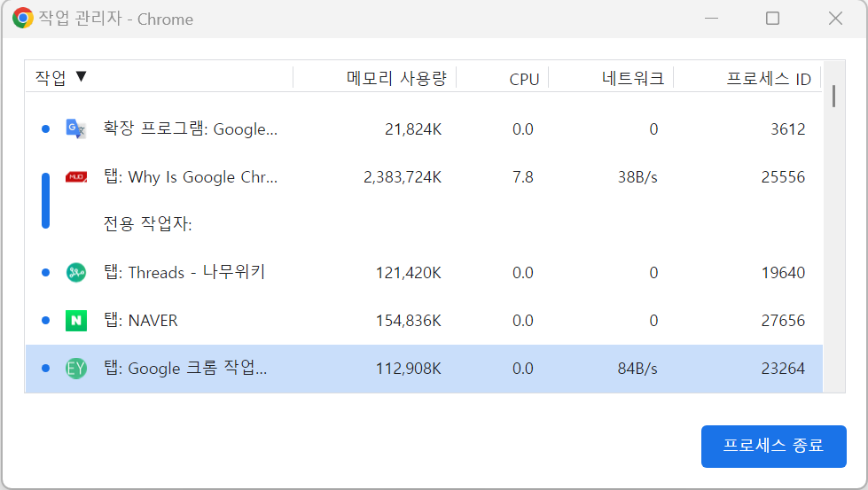Sort by 네트워크 column header
This screenshot has height=490, width=868.
pos(633,78)
